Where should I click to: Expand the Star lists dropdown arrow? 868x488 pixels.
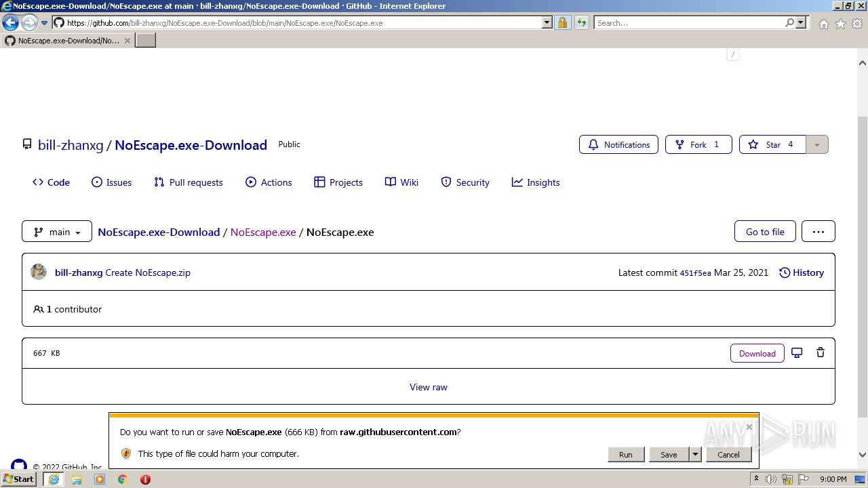pos(816,144)
